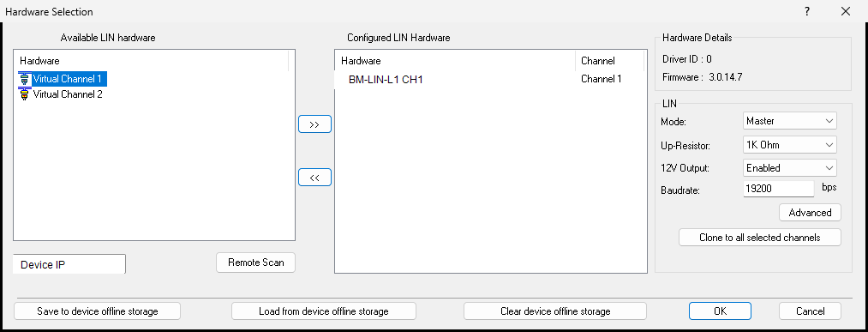Select the Virtual Channel 1 hardware icon

(24, 79)
